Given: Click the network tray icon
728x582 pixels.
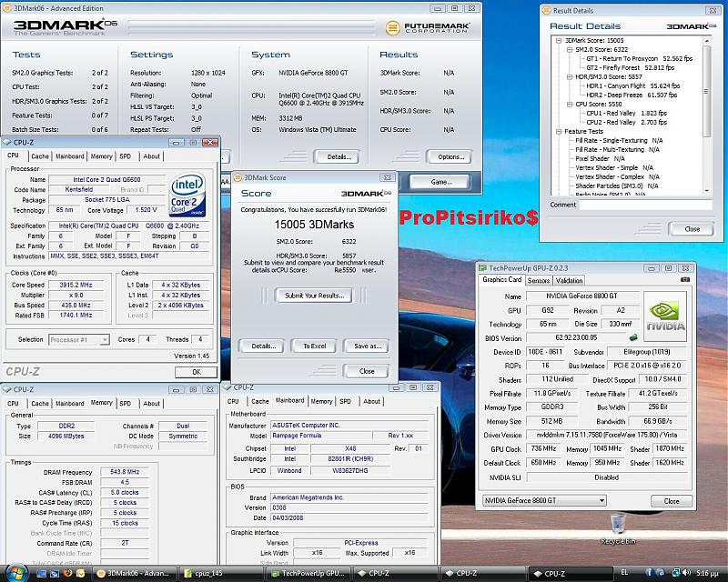Looking at the screenshot, I should [x=676, y=573].
